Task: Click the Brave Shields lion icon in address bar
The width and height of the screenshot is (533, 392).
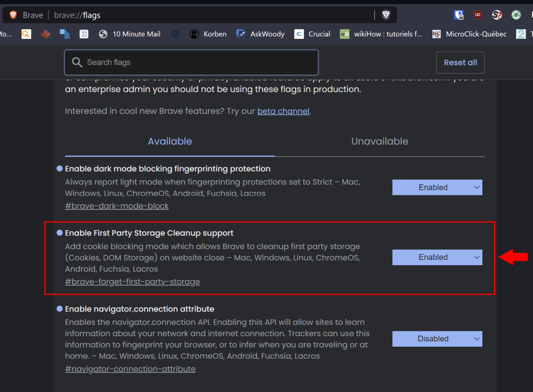Action: point(386,15)
